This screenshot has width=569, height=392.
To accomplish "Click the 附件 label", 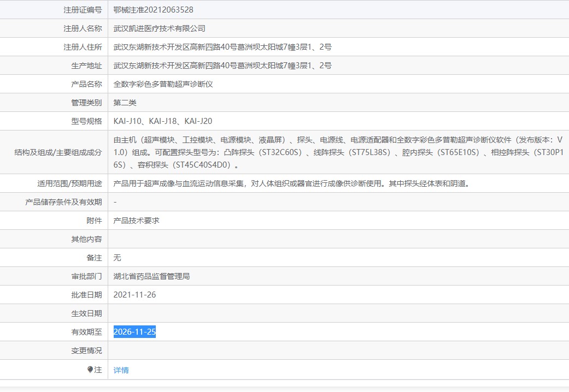I will (95, 221).
